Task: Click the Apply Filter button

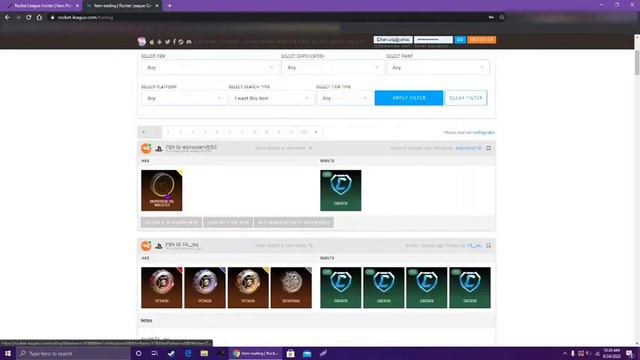Action: pyautogui.click(x=409, y=98)
